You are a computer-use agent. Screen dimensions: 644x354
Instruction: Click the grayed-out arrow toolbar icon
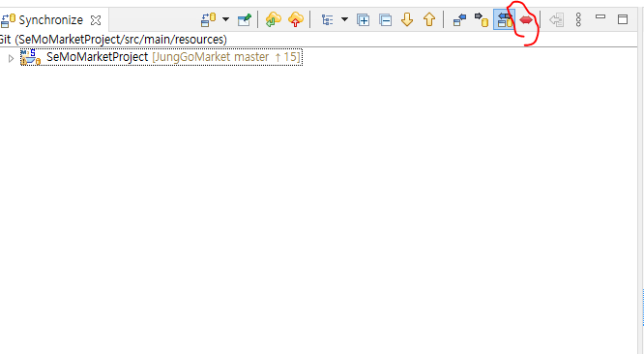557,19
